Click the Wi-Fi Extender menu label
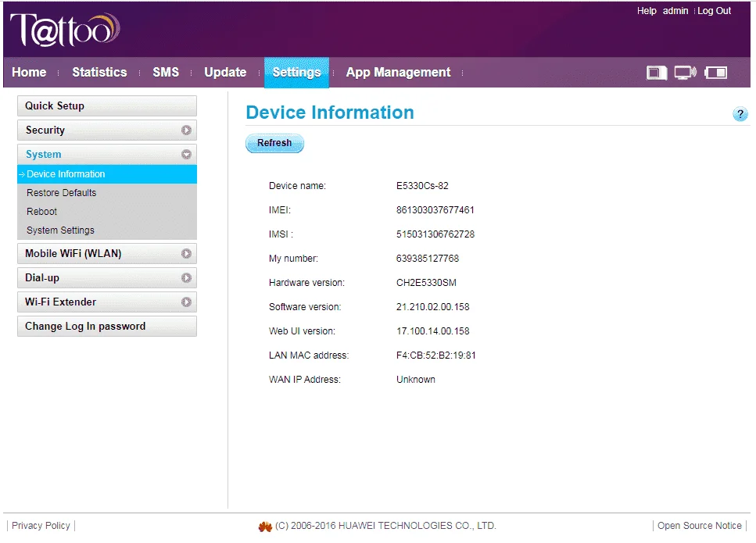 tap(61, 302)
